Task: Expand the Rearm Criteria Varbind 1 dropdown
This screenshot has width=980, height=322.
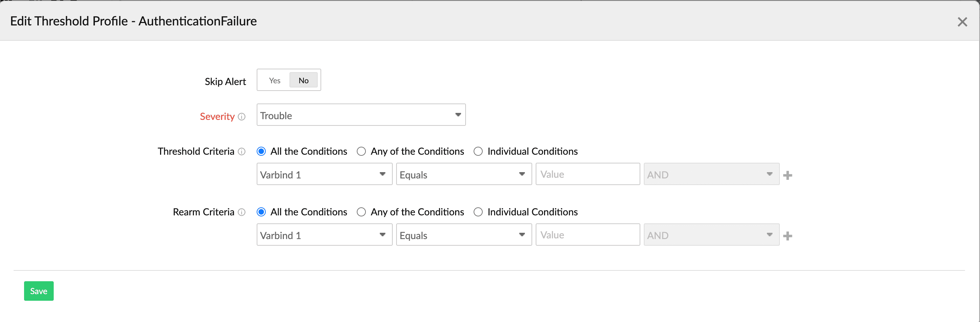Action: (x=324, y=235)
